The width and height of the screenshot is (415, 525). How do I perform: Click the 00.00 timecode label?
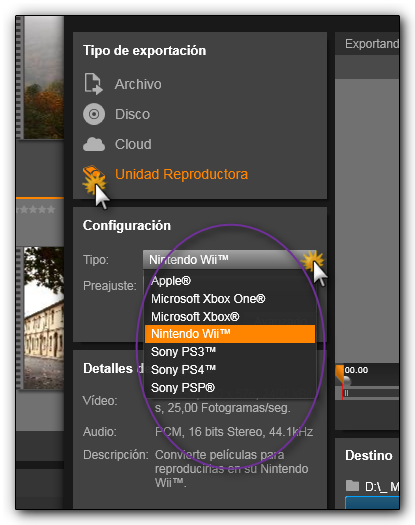point(356,370)
